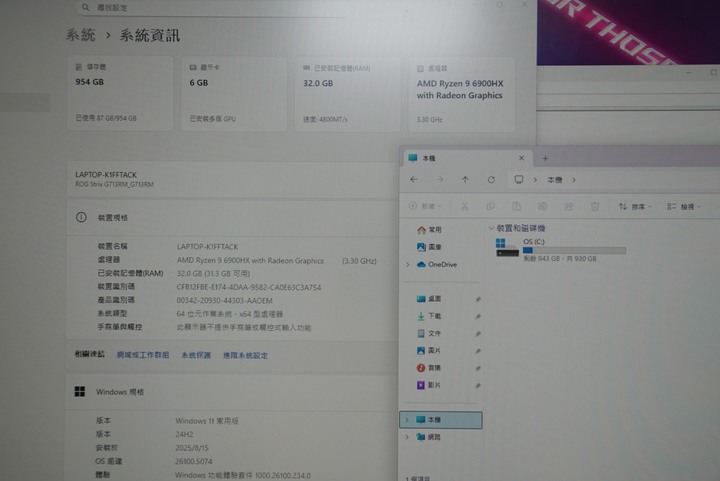720x481 pixels.
Task: Click OS build value 26100.5074
Action: click(194, 461)
